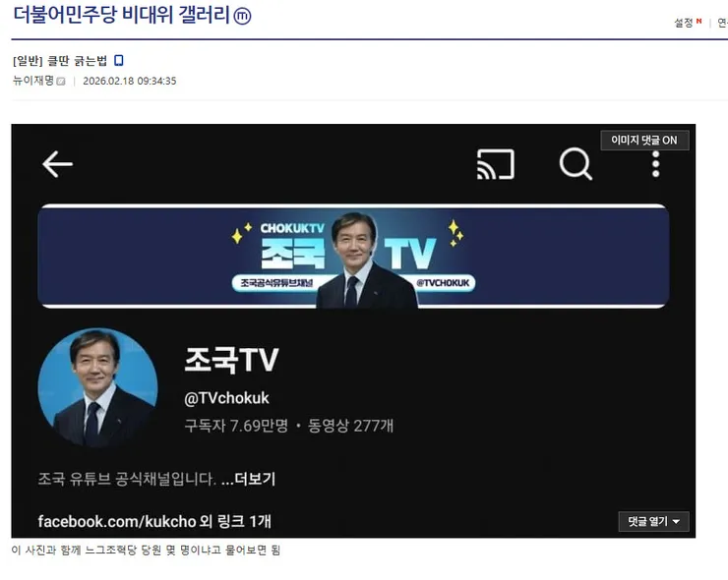This screenshot has width=728, height=580.
Task: Click the text 동영상 277개
Action: coord(350,426)
